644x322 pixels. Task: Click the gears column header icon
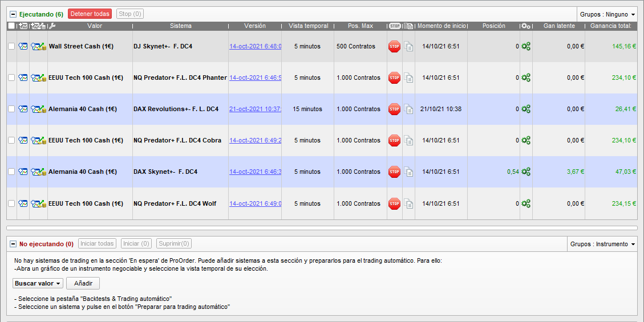tap(526, 26)
